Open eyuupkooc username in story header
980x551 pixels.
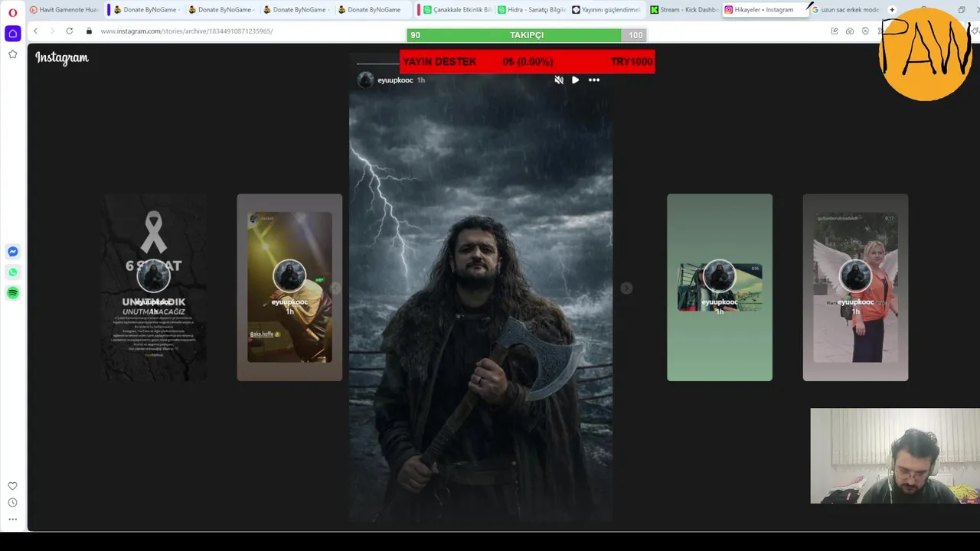[395, 80]
